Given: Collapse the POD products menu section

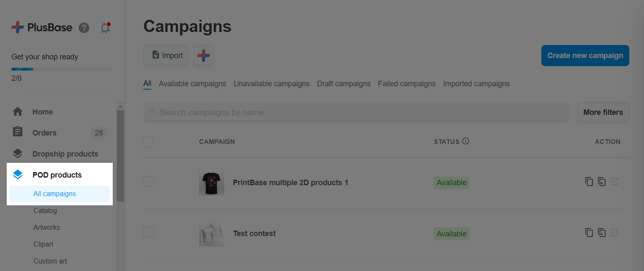Looking at the screenshot, I should click(x=57, y=175).
